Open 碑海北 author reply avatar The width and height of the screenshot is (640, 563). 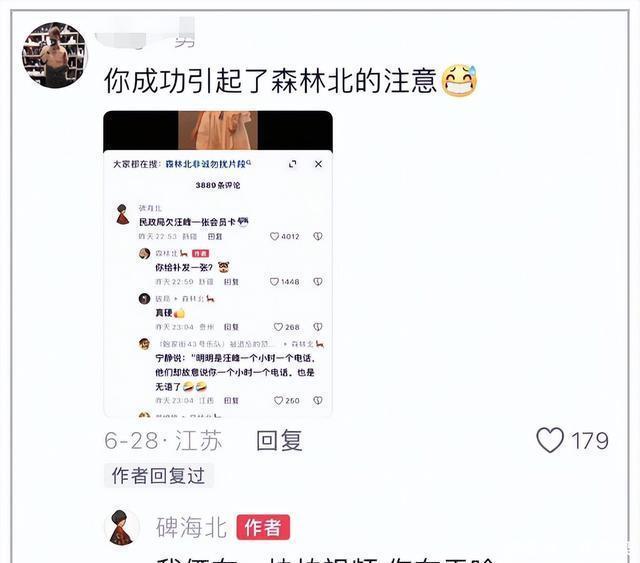(122, 527)
